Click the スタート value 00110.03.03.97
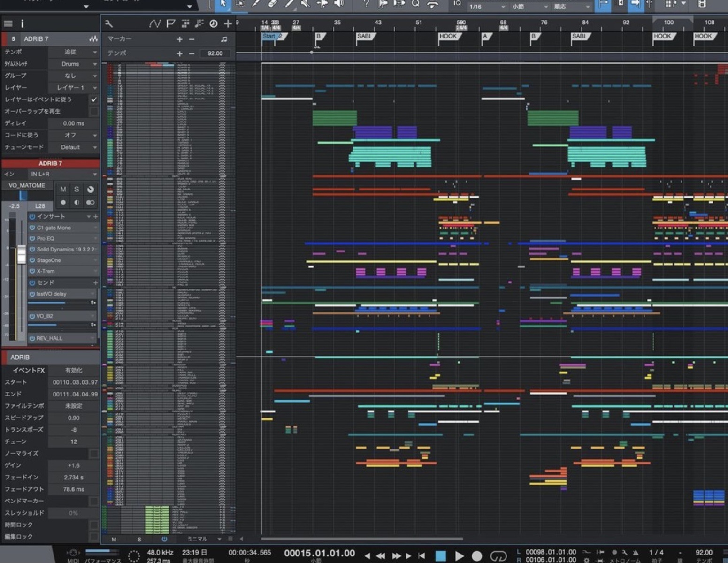The width and height of the screenshot is (728, 563). point(75,382)
